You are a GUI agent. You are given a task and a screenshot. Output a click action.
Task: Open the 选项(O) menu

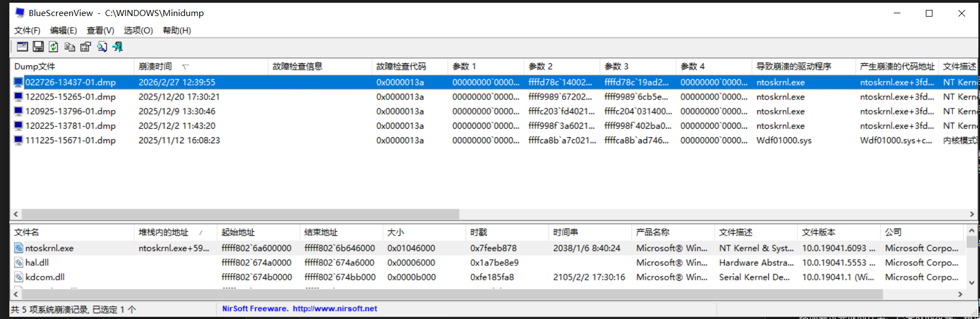coord(138,30)
